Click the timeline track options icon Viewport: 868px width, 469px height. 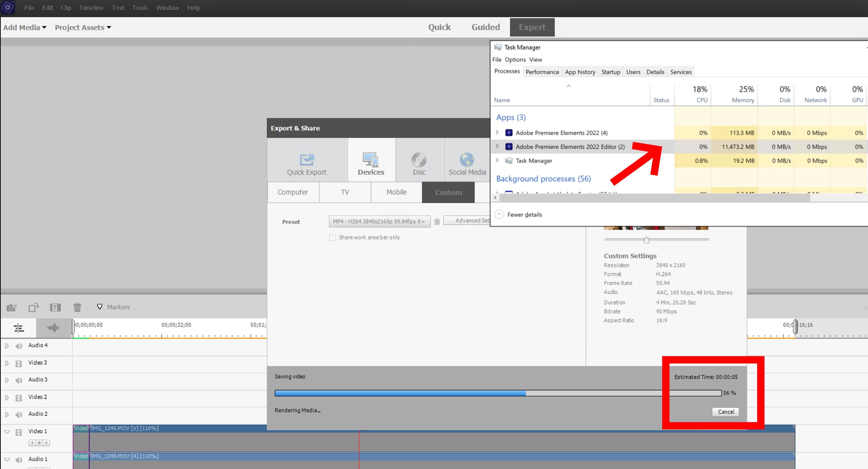click(x=18, y=327)
